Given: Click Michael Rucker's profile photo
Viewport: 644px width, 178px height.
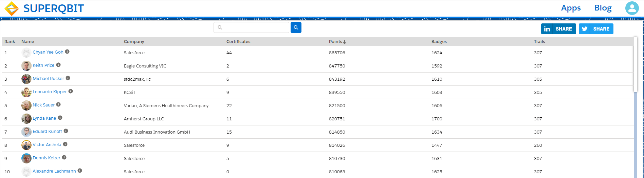Looking at the screenshot, I should pyautogui.click(x=26, y=79).
